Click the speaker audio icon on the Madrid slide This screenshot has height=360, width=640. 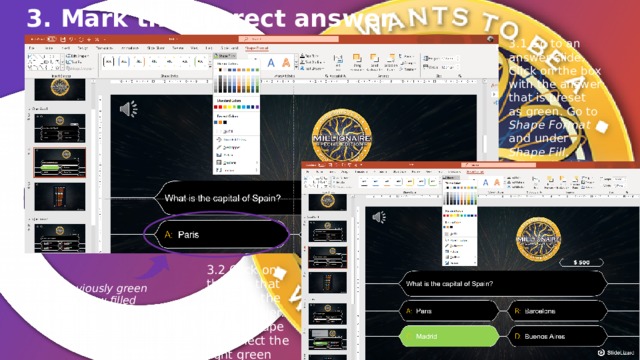[x=379, y=217]
